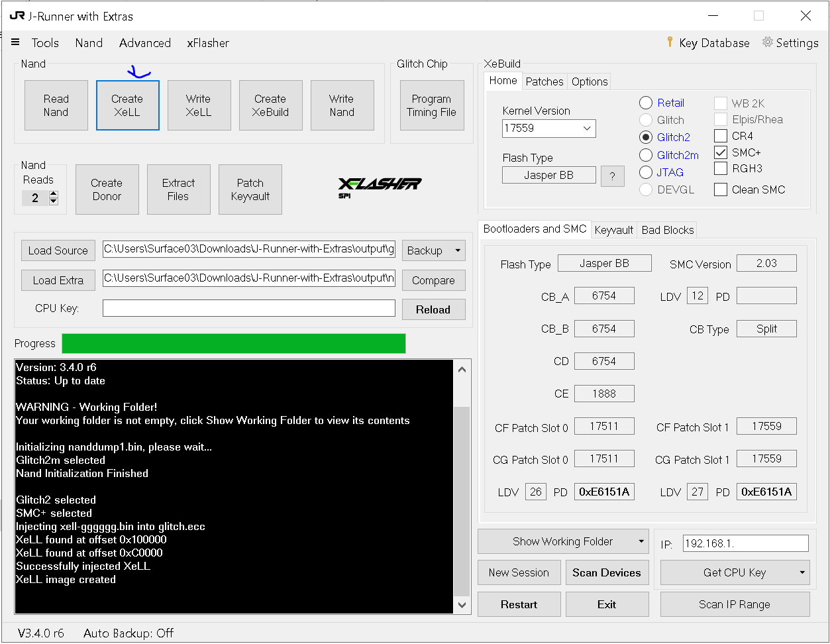
Task: Click the CPU Key input field
Action: (249, 308)
